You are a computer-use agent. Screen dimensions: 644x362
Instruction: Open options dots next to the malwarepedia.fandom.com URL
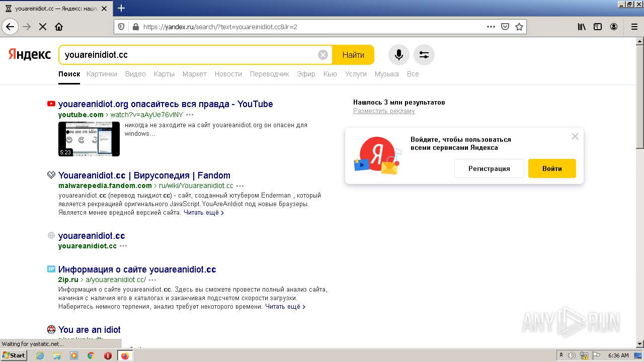(240, 186)
